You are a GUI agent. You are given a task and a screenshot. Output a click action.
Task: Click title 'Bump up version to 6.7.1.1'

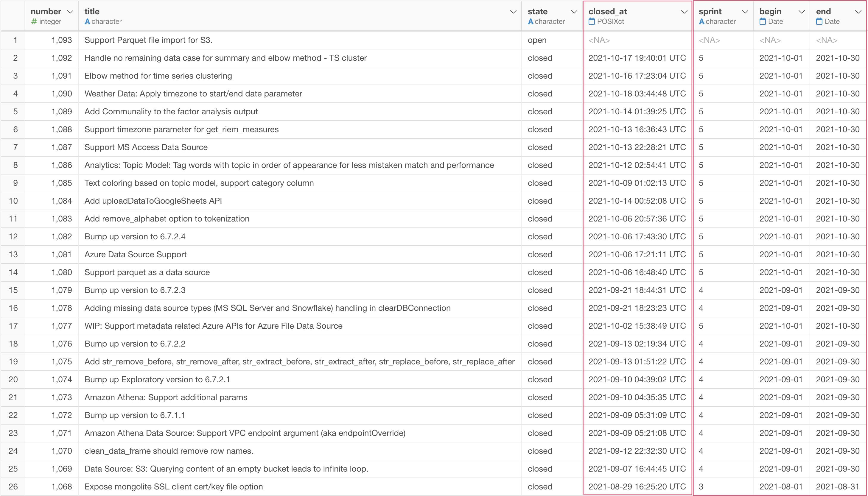135,415
